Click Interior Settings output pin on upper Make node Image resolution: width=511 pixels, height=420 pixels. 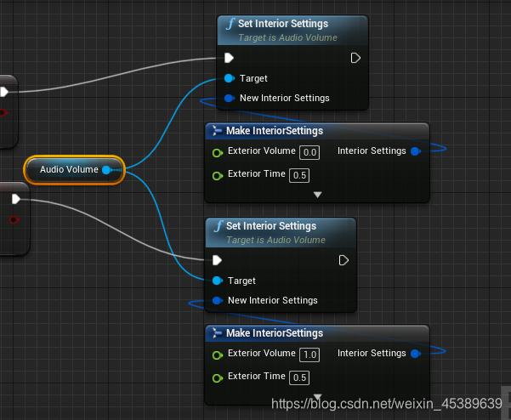point(416,151)
